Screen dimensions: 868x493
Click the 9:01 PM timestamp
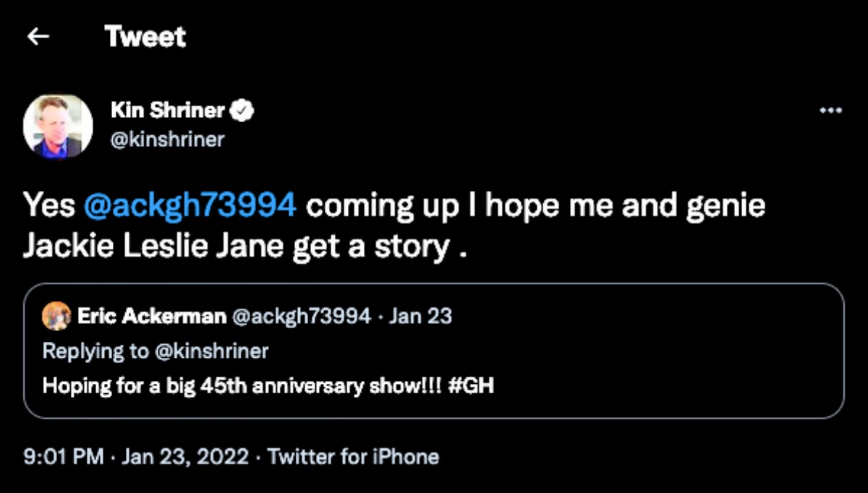pos(64,457)
